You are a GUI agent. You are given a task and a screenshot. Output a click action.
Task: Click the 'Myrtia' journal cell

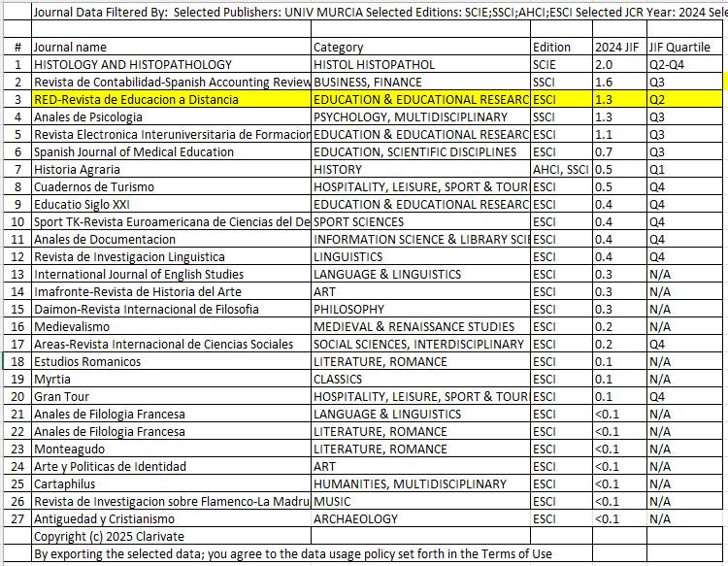click(x=171, y=380)
